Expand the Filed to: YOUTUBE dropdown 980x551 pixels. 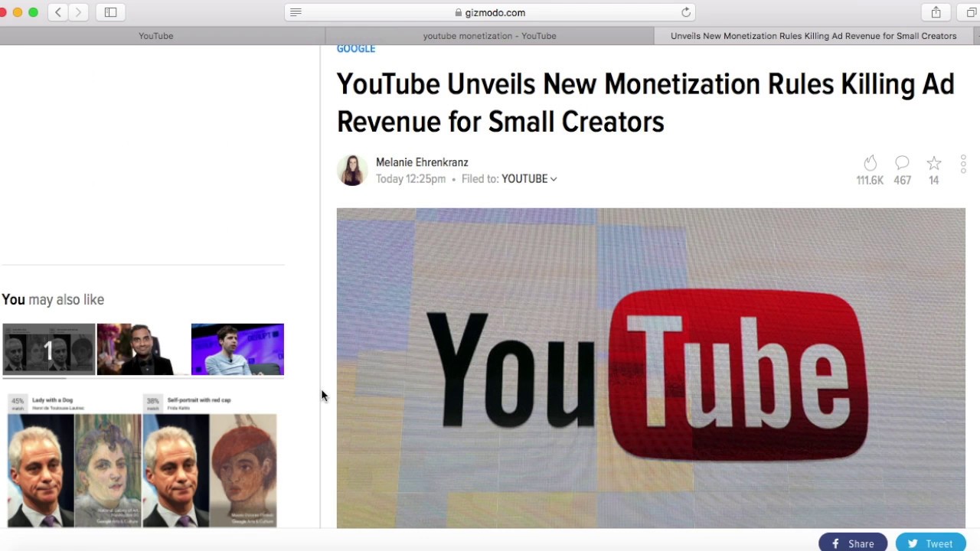(x=529, y=179)
